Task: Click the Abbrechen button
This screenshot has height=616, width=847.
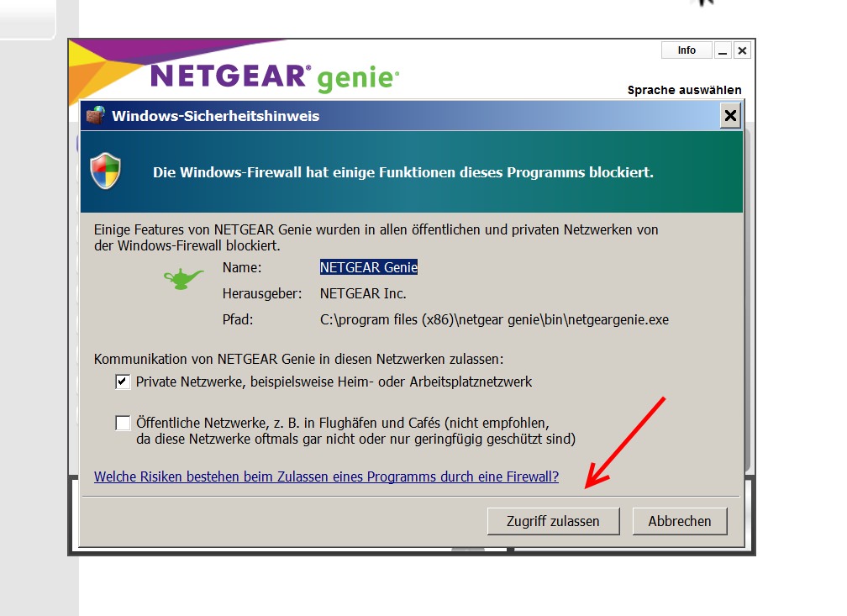Action: (x=680, y=521)
